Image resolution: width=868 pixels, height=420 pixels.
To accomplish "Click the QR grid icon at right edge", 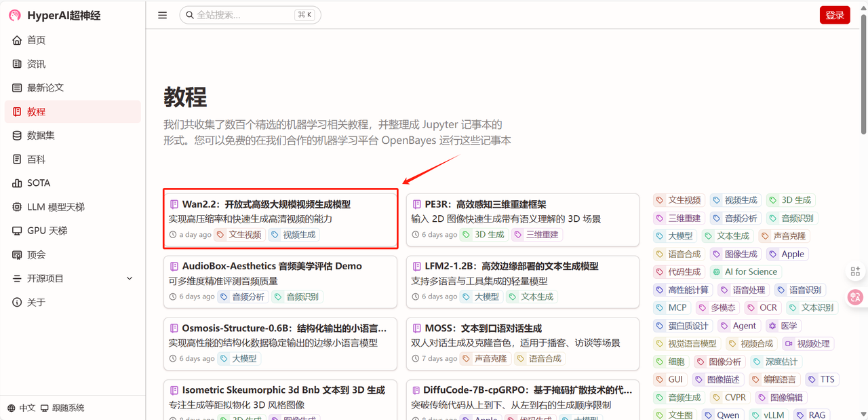I will (855, 271).
